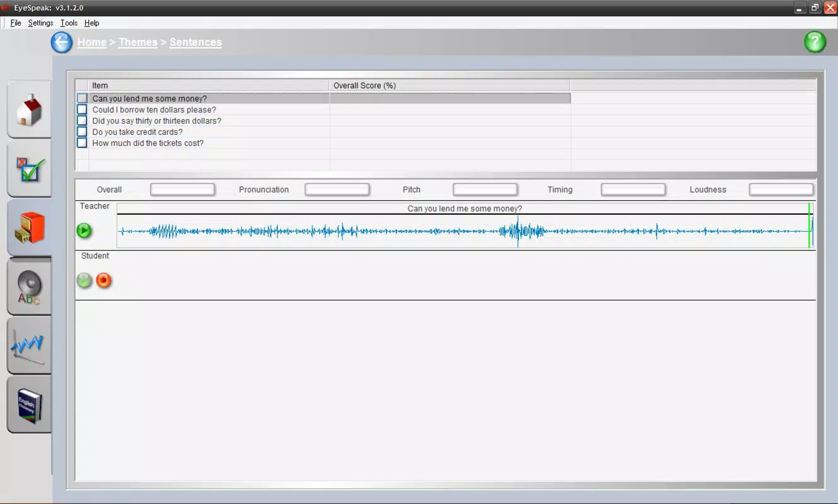Restore down the EyeSpeak window

(815, 8)
